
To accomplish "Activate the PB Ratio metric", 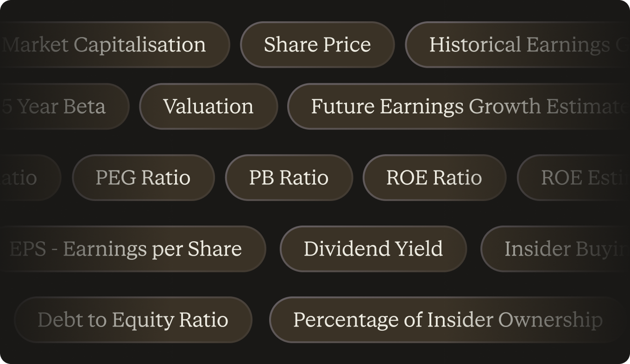I will pyautogui.click(x=289, y=178).
